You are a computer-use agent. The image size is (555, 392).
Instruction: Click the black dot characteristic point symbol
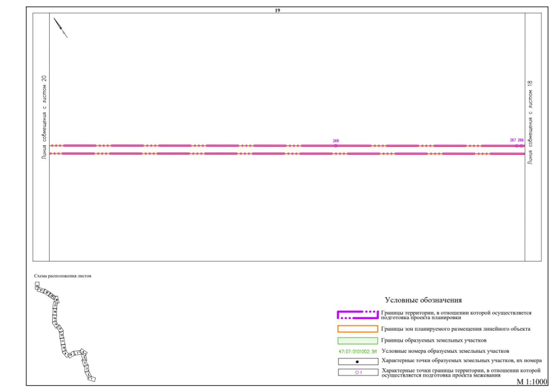(x=357, y=361)
